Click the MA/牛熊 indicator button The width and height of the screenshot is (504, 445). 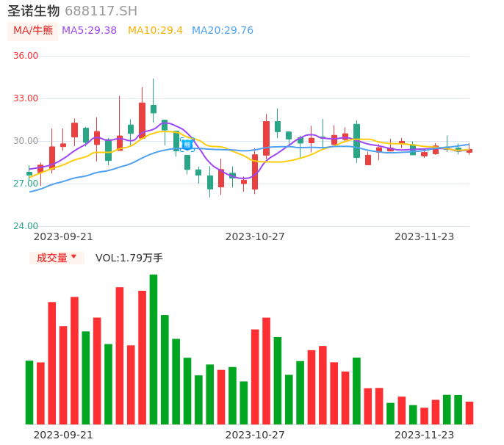coord(33,31)
